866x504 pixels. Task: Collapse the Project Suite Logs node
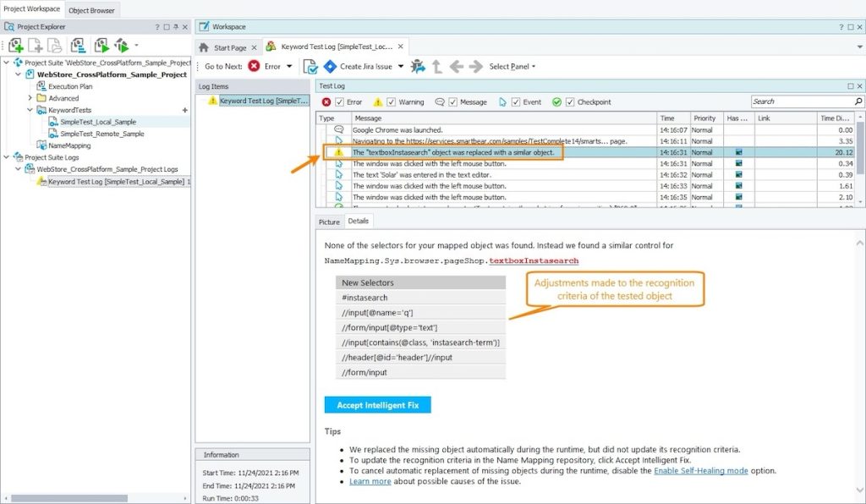[8, 157]
